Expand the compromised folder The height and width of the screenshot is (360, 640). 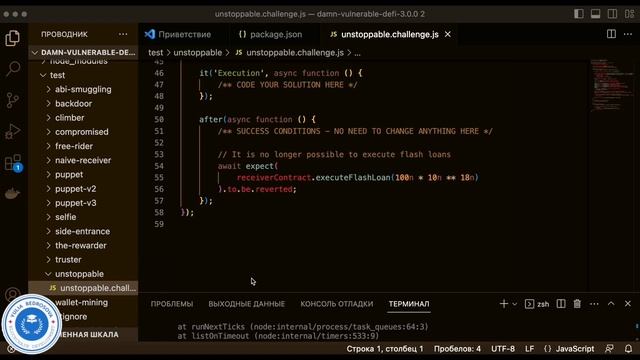pos(84,132)
